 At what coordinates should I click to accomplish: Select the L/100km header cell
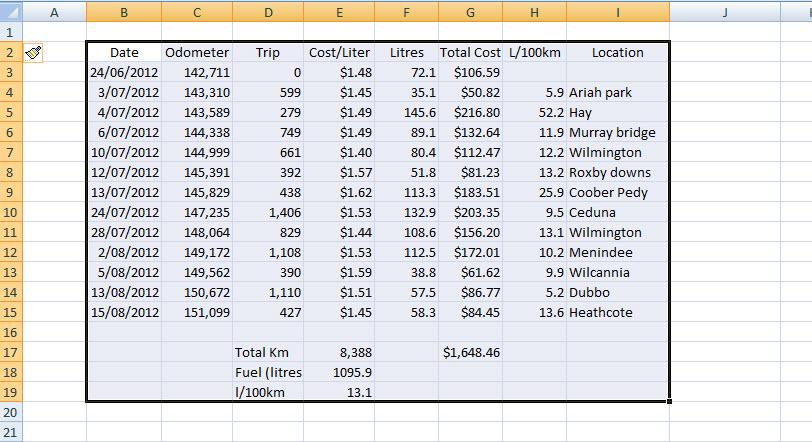(534, 53)
